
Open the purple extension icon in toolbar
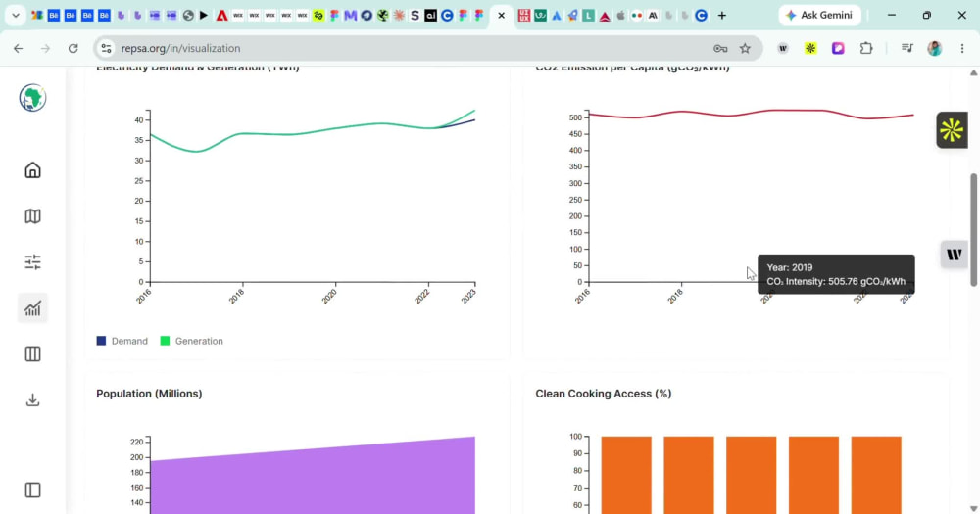838,48
